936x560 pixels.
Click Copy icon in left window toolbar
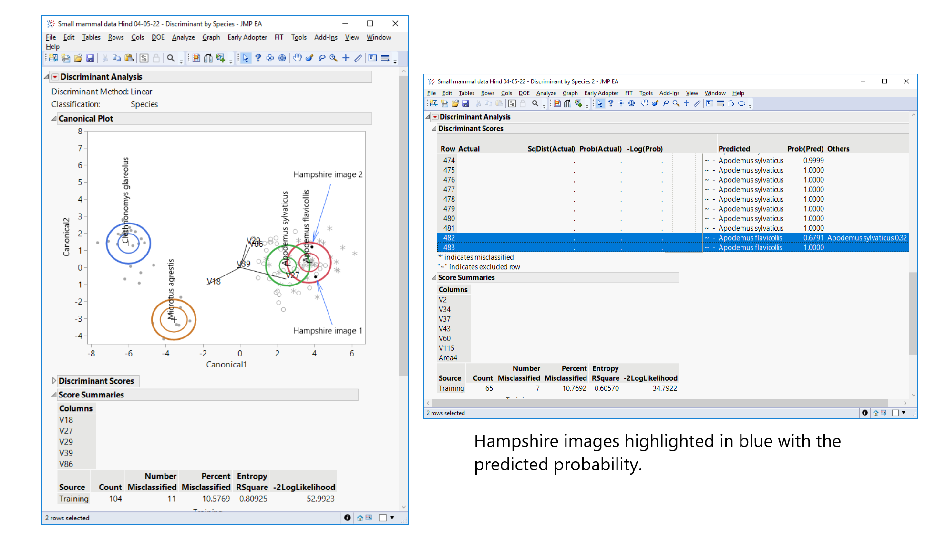coord(116,58)
